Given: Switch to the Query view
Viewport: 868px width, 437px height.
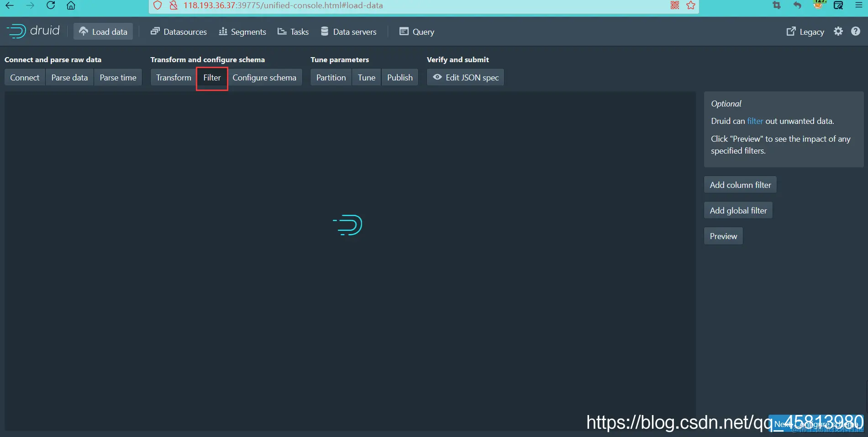Looking at the screenshot, I should point(417,32).
